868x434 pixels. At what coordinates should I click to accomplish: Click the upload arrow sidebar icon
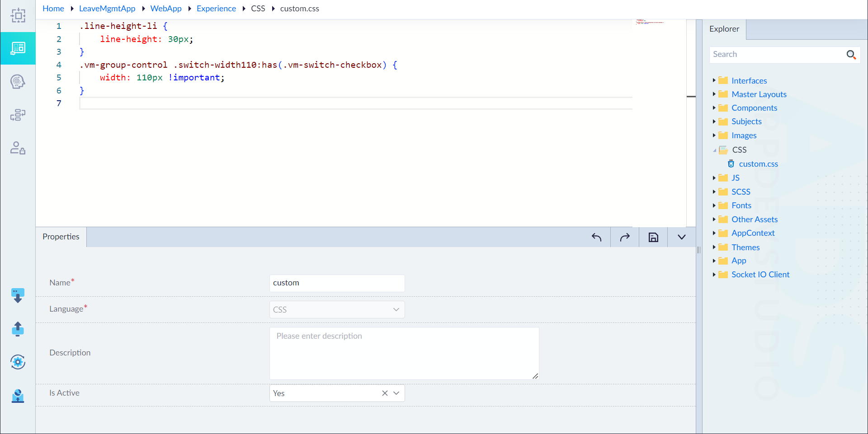[18, 329]
